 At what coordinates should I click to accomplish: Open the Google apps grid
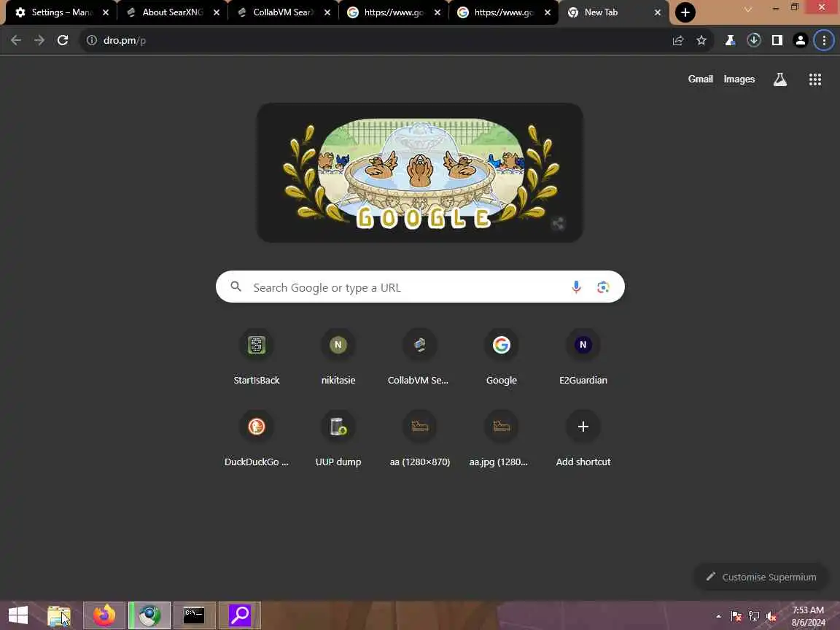pyautogui.click(x=814, y=79)
